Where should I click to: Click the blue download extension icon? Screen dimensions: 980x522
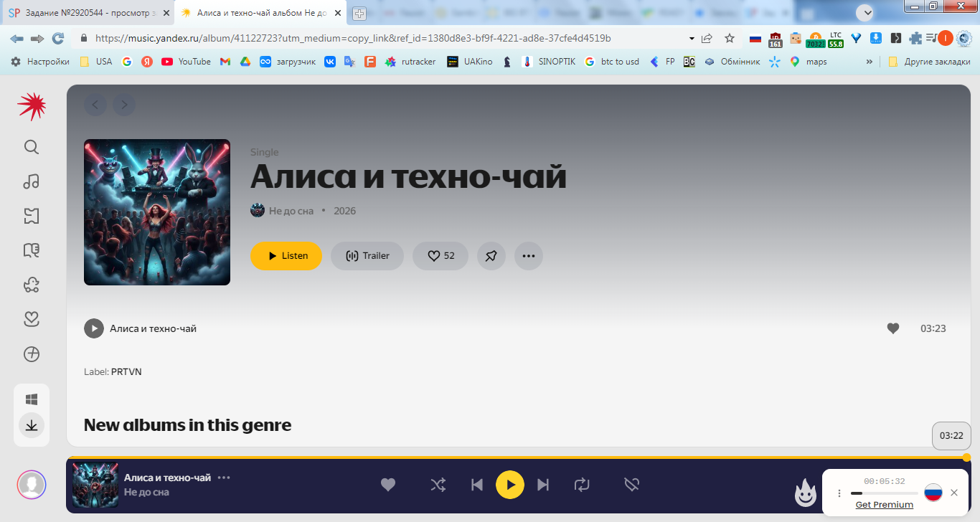tap(876, 38)
